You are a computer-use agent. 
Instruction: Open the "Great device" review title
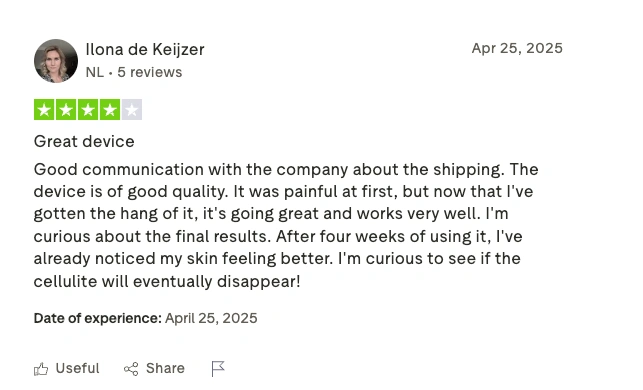pyautogui.click(x=84, y=141)
